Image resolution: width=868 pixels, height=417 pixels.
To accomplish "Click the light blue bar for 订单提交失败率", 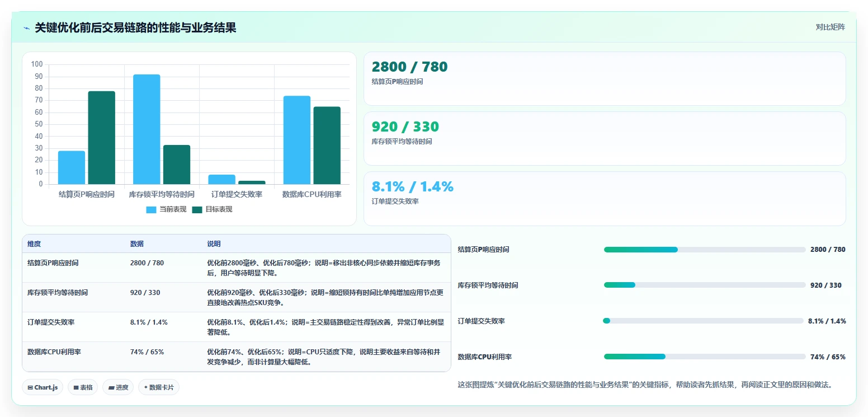I will 221,179.
